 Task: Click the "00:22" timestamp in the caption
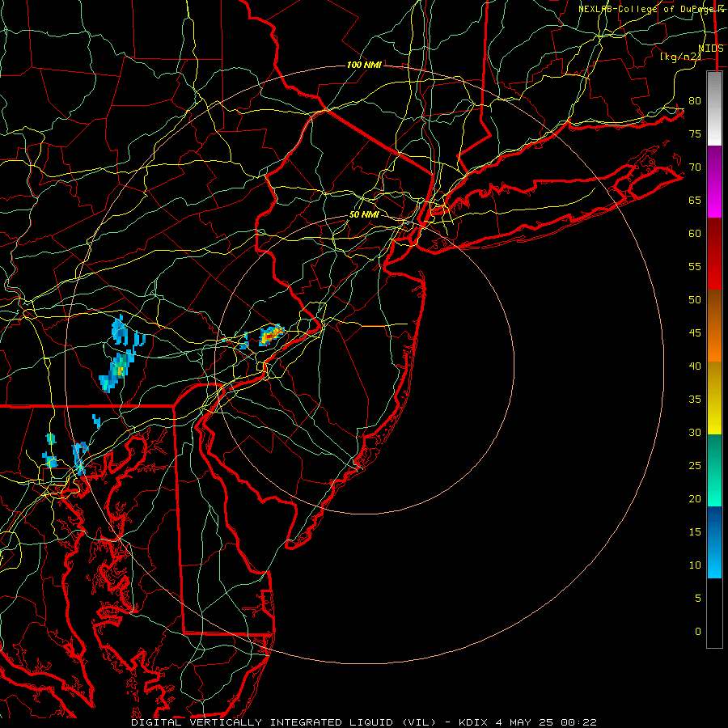point(578,722)
